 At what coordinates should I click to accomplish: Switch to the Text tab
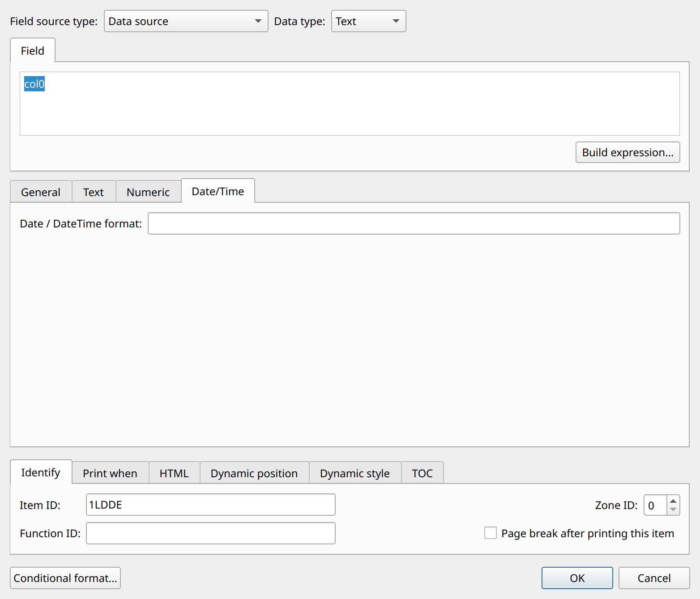94,192
